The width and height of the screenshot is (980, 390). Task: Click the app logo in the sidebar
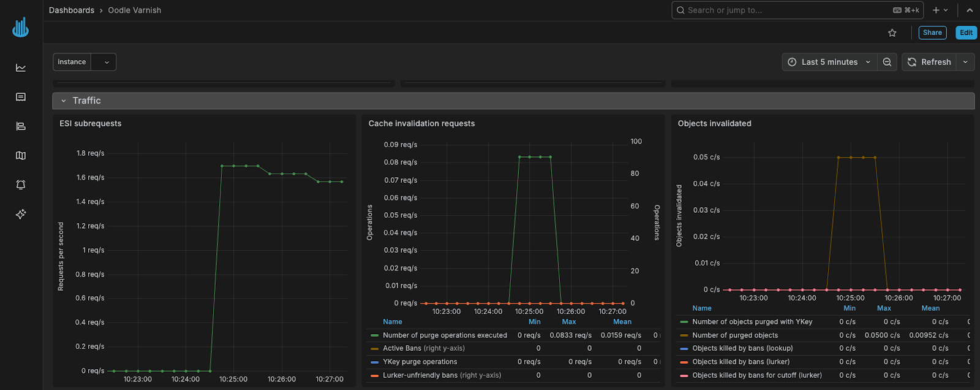(21, 28)
